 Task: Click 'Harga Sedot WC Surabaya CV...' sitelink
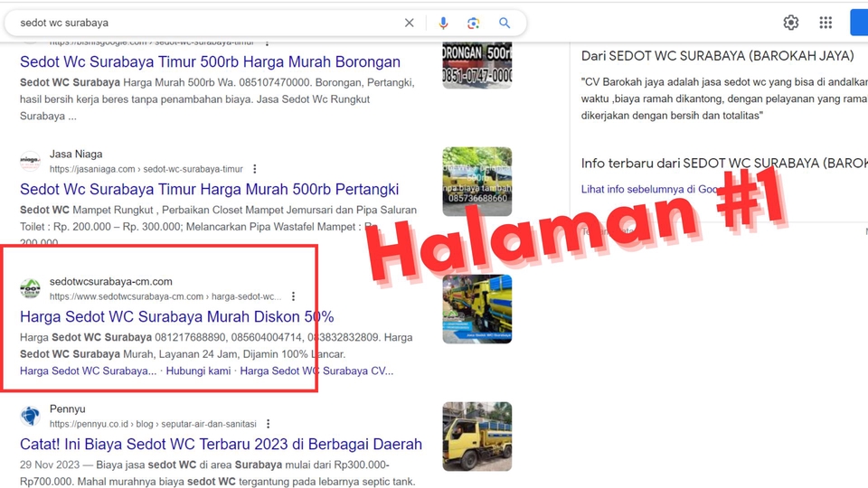(x=316, y=371)
